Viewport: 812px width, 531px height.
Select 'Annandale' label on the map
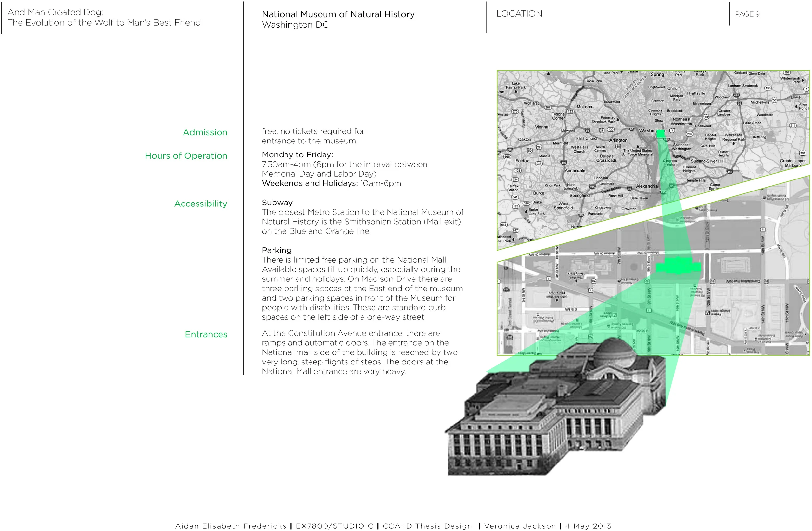coord(575,170)
